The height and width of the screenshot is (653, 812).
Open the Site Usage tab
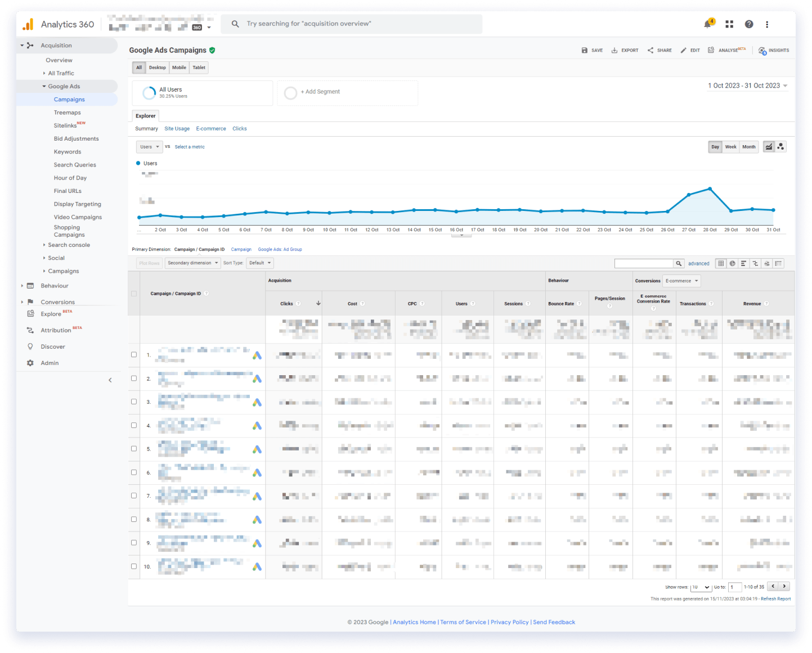[x=177, y=129]
